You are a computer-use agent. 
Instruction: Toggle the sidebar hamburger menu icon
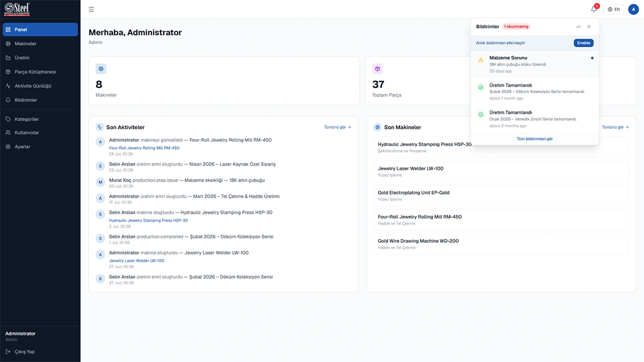[91, 9]
